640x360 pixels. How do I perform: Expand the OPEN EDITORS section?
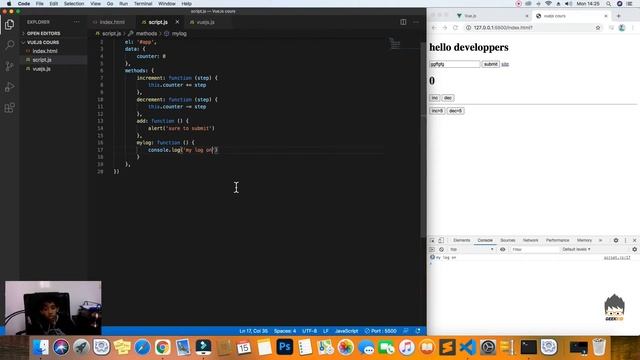point(43,33)
